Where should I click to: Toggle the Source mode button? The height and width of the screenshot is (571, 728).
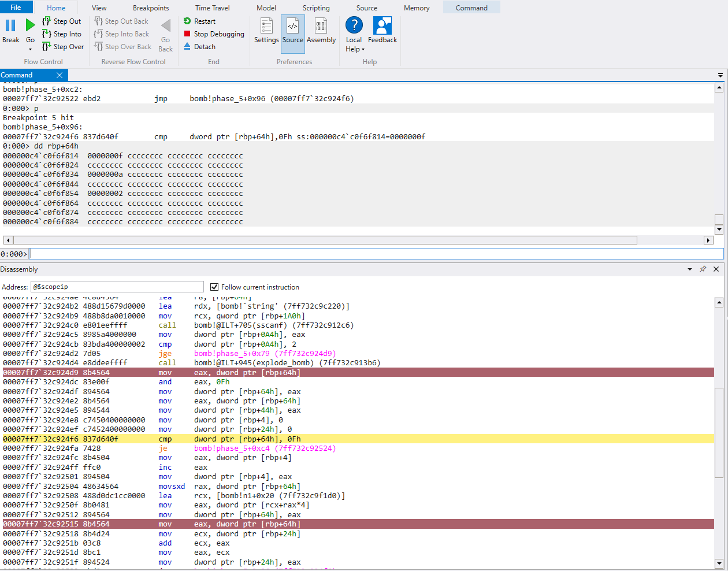pos(292,30)
